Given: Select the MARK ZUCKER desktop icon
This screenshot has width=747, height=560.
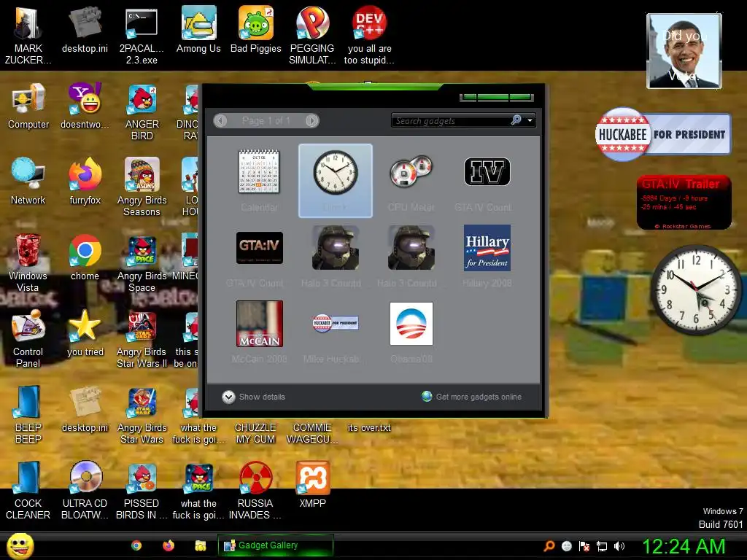Looking at the screenshot, I should pos(28,35).
